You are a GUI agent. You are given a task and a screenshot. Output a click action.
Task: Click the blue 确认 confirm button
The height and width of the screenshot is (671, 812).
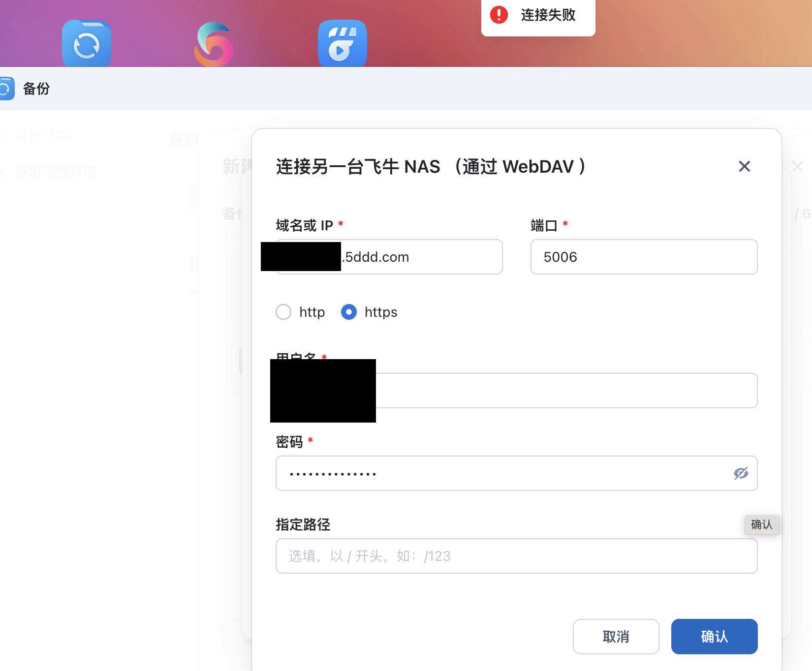tap(715, 637)
